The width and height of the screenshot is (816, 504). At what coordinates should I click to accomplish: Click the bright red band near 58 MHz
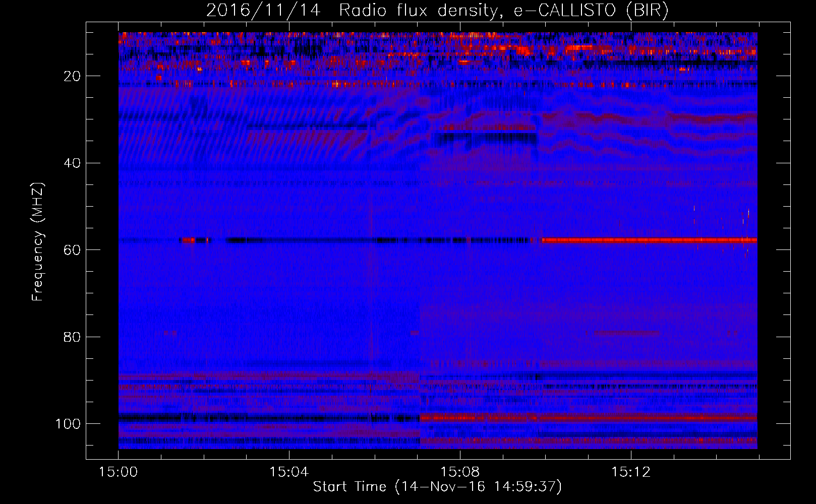point(650,240)
